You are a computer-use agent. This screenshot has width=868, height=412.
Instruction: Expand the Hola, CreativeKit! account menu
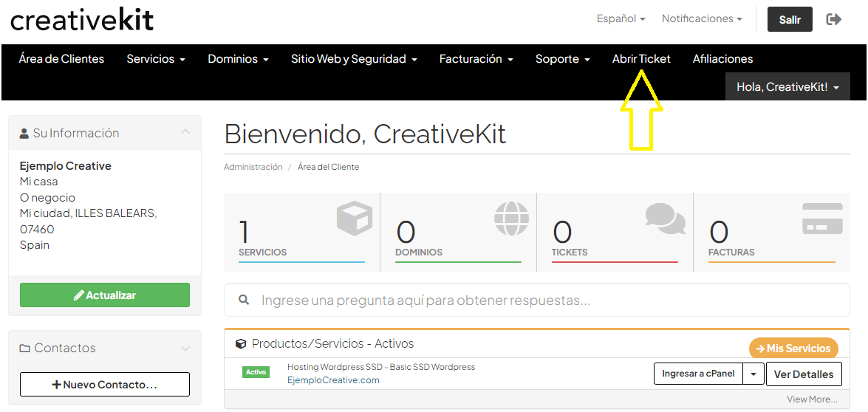pyautogui.click(x=787, y=87)
